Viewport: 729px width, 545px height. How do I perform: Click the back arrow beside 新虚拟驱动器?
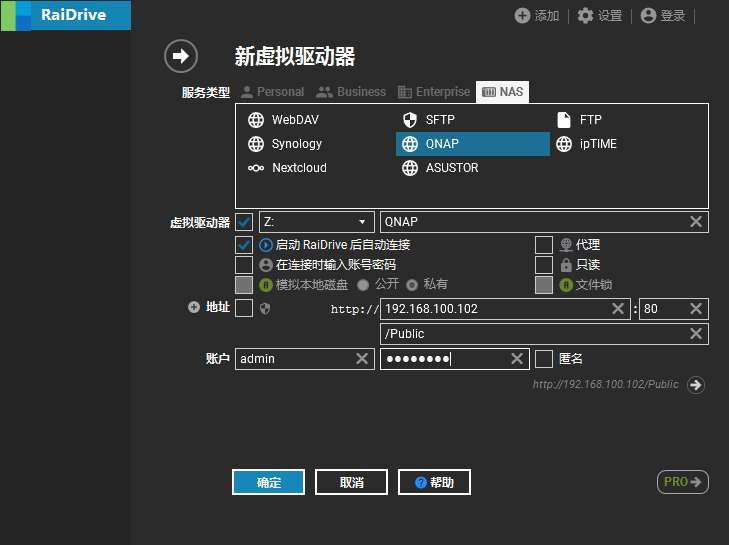(181, 56)
